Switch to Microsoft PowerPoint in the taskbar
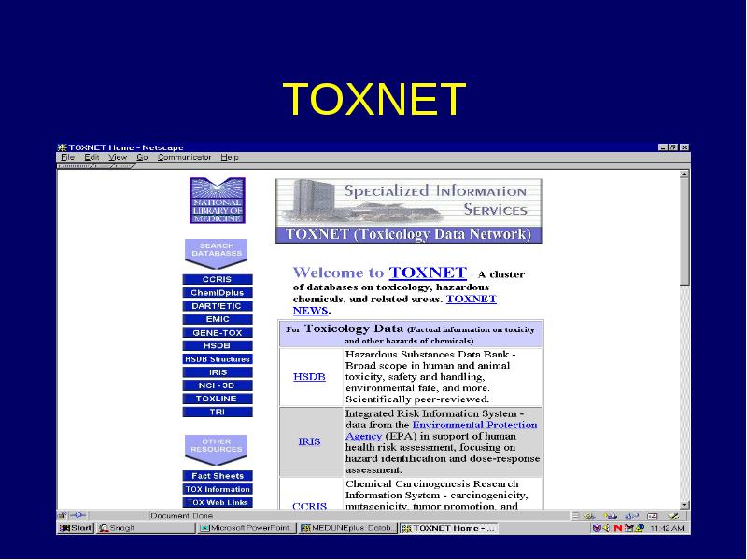Screen dimensions: 747x560 [x=247, y=528]
